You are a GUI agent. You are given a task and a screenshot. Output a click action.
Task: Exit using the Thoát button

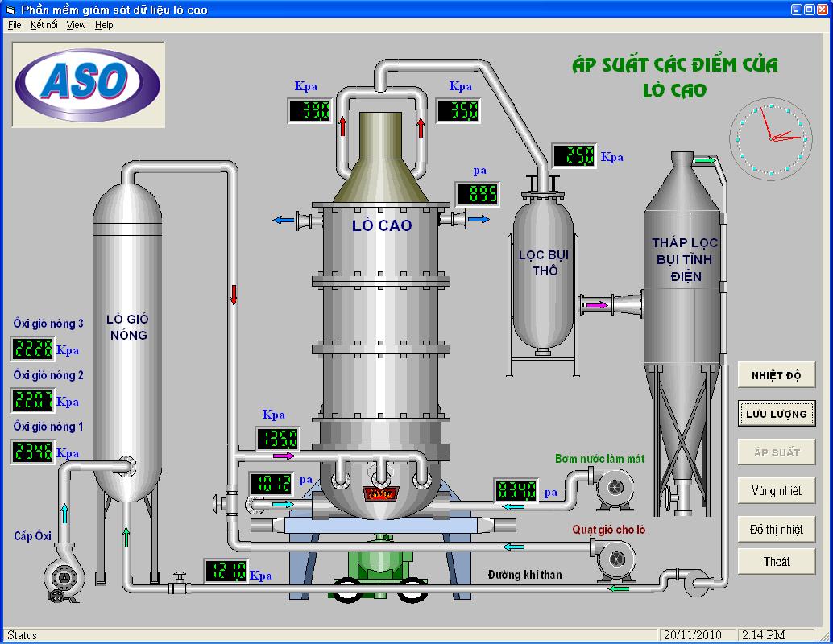776,562
